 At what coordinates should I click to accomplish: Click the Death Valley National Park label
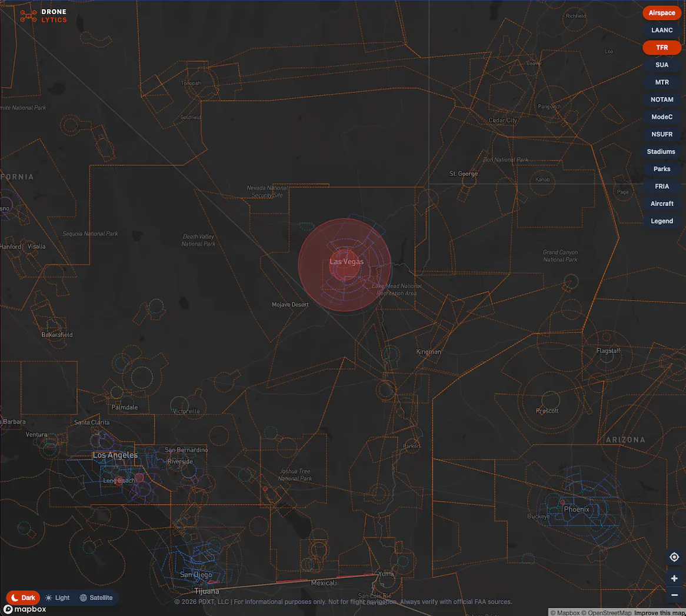[198, 240]
